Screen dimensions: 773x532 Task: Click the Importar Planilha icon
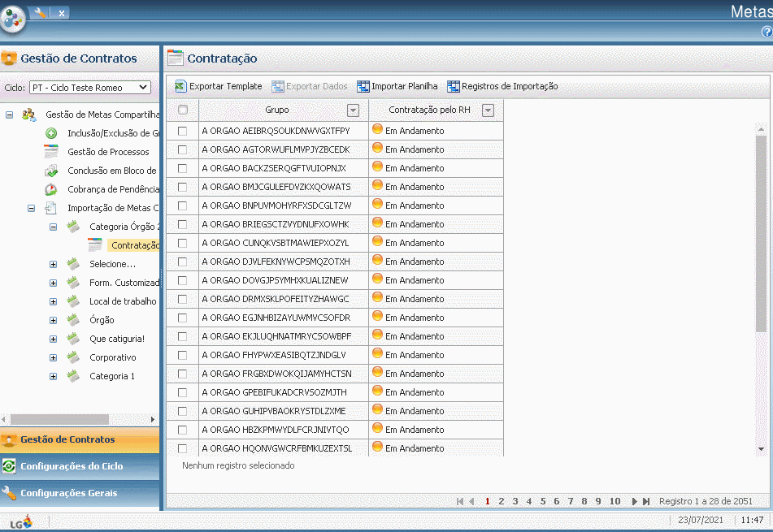coord(363,86)
